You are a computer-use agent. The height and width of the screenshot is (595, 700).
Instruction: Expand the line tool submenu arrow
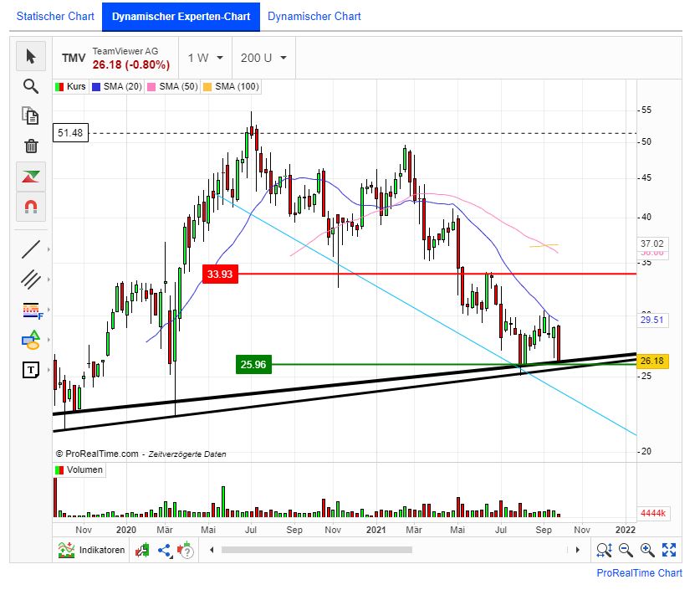point(49,249)
